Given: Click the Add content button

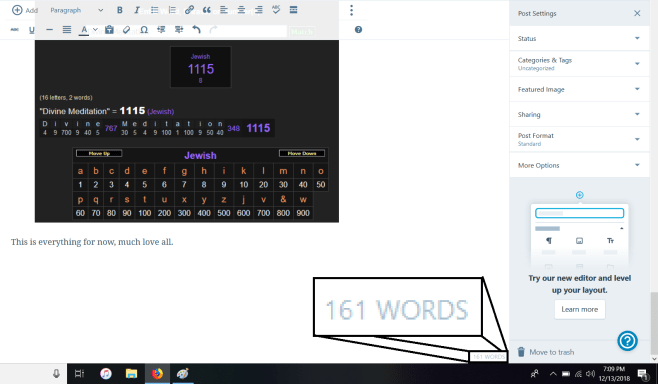Looking at the screenshot, I should (x=25, y=10).
